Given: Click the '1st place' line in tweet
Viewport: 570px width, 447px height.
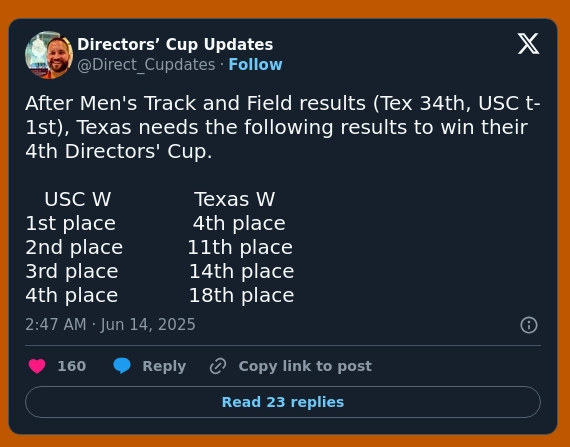Looking at the screenshot, I should [71, 223].
